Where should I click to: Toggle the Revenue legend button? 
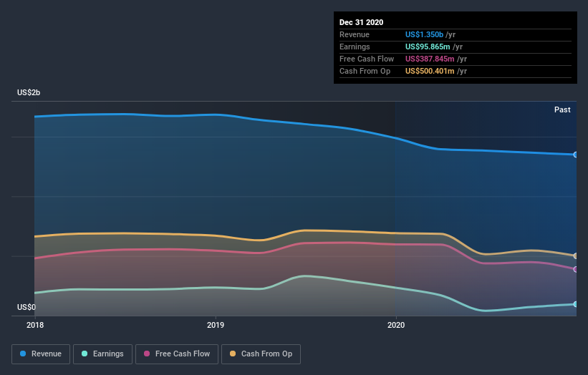pyautogui.click(x=41, y=354)
